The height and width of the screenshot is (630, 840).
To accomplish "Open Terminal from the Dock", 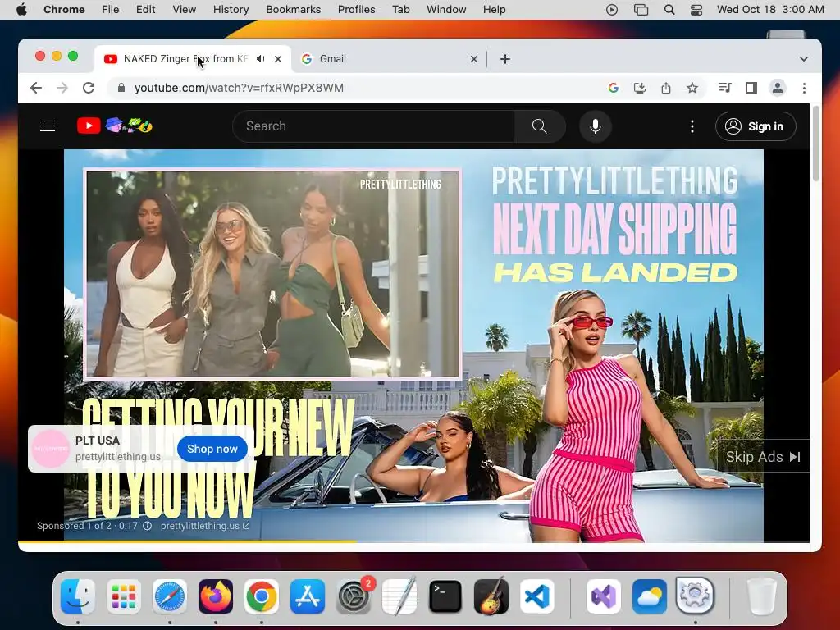I will [x=445, y=596].
